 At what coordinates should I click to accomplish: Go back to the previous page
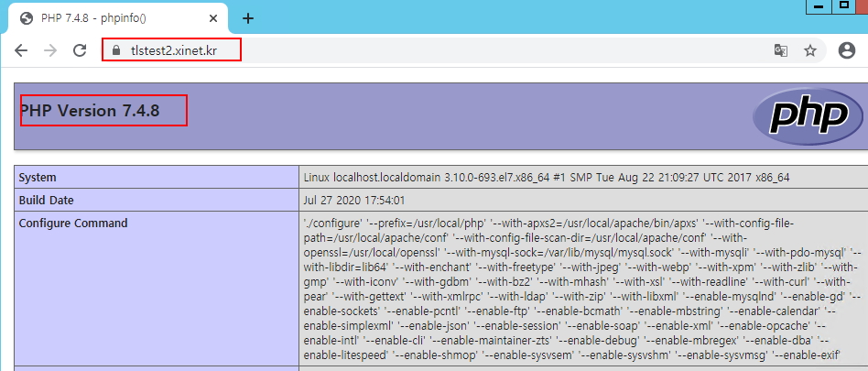pos(20,50)
